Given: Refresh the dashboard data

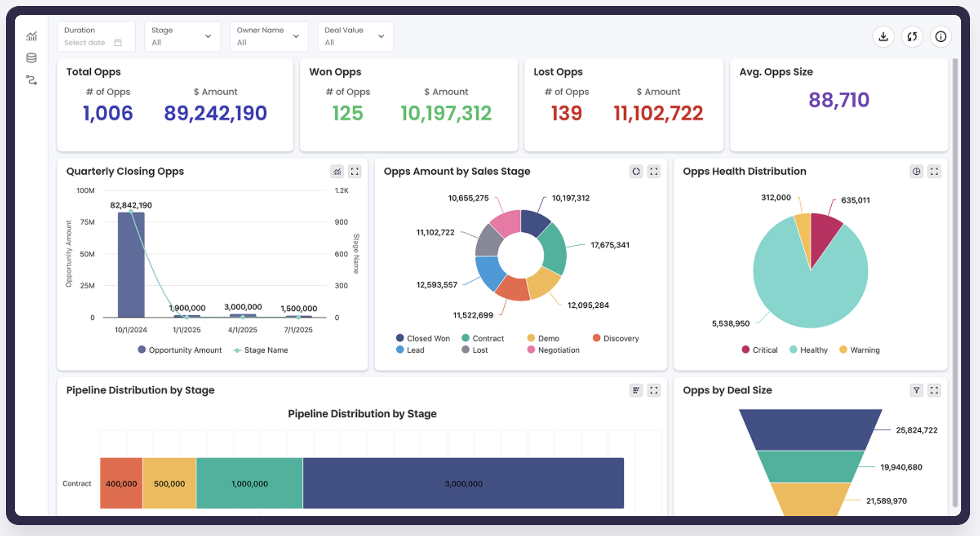Looking at the screenshot, I should point(912,37).
